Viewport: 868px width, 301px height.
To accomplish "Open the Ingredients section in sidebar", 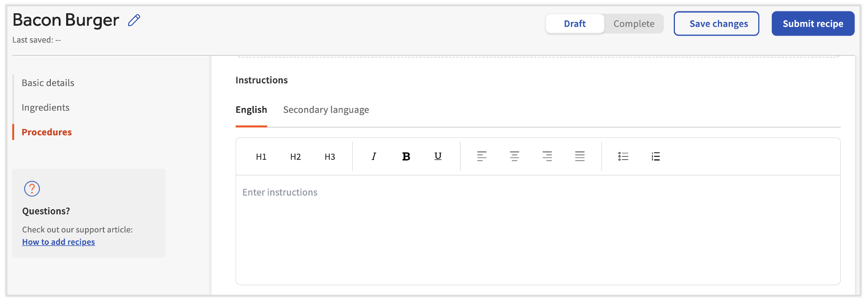I will click(x=46, y=107).
